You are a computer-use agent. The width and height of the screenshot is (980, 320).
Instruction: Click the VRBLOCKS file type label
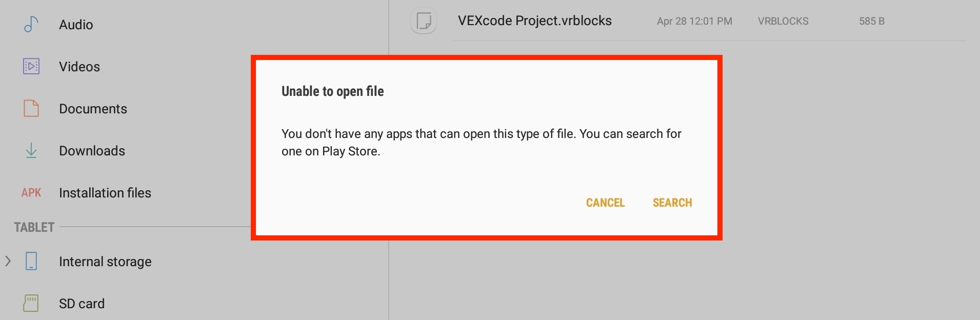pos(783,21)
